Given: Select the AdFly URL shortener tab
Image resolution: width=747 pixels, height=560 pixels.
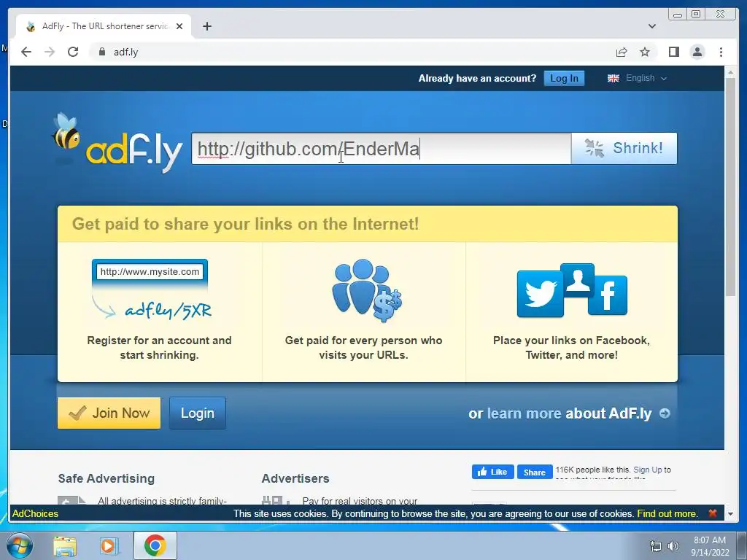Looking at the screenshot, I should pos(104,26).
